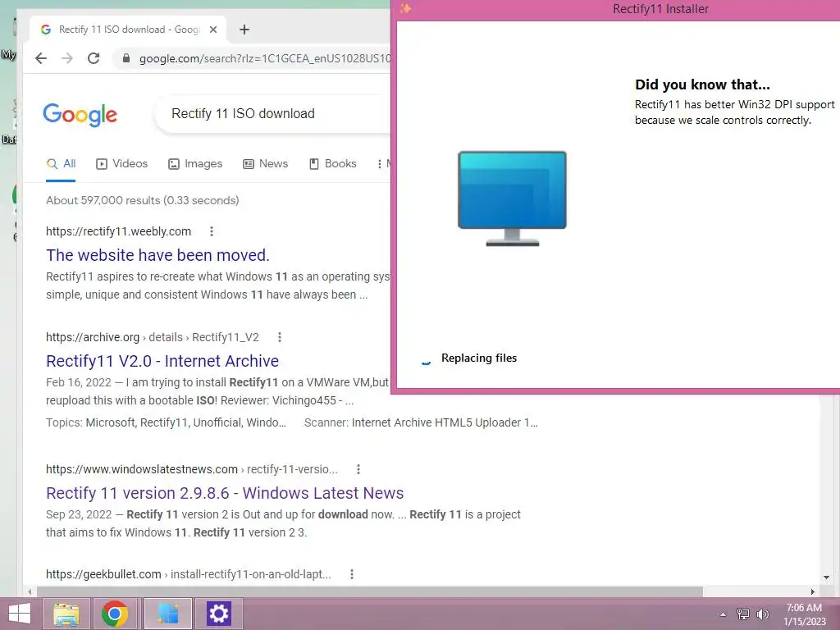The width and height of the screenshot is (840, 630).
Task: Click the Google logo
Action: pos(80,114)
